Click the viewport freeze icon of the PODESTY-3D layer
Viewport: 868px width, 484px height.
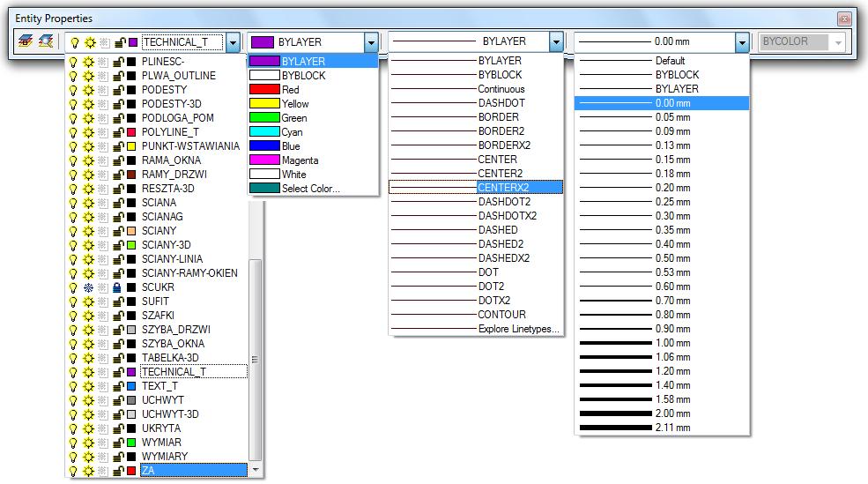pos(103,104)
